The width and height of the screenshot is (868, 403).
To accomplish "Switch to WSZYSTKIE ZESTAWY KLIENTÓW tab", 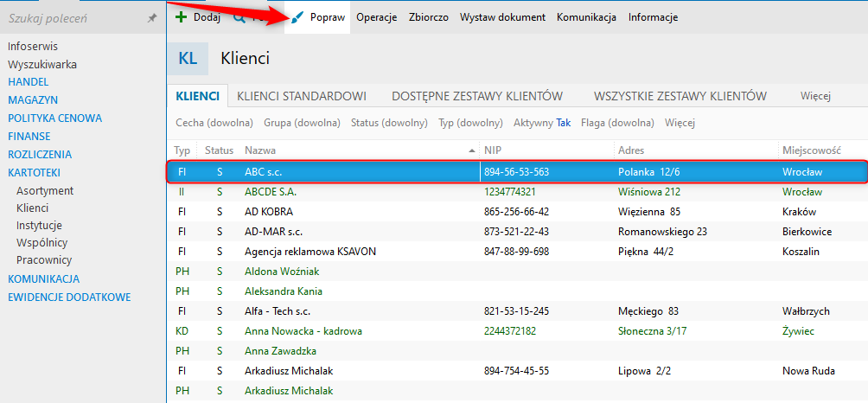I will tap(680, 96).
